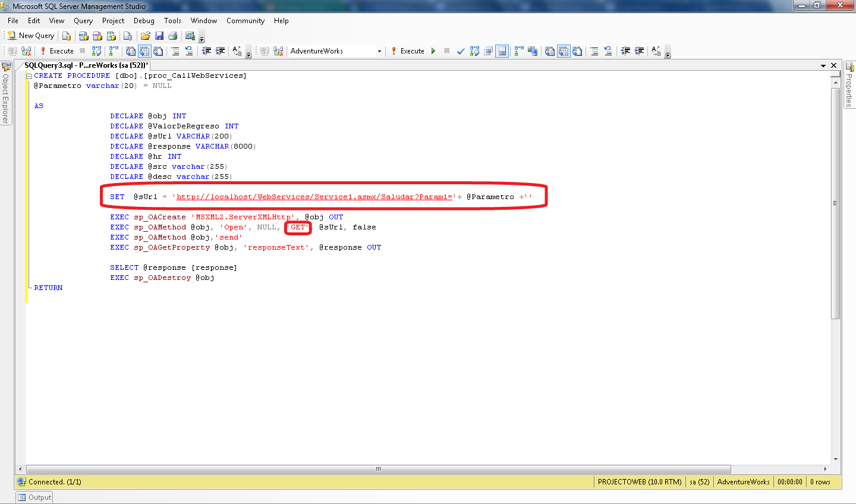
Task: Open toolbar options arrow at far right end
Action: tap(668, 53)
